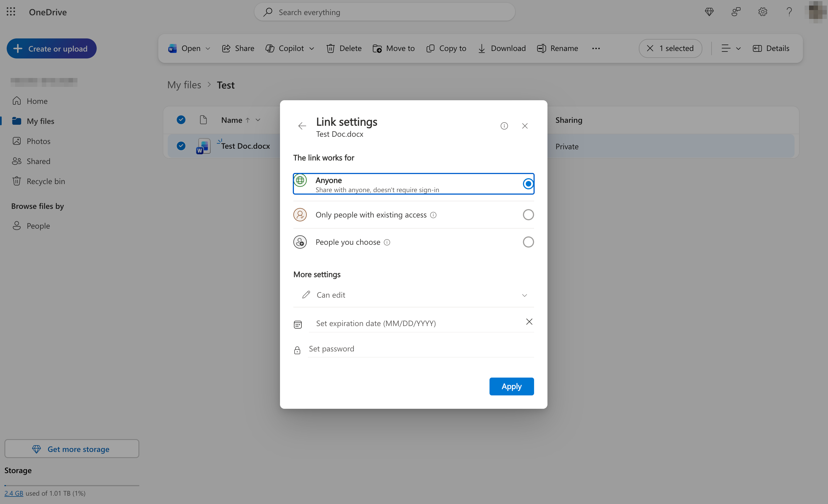
Task: Click the Private sharing status cell
Action: (567, 147)
